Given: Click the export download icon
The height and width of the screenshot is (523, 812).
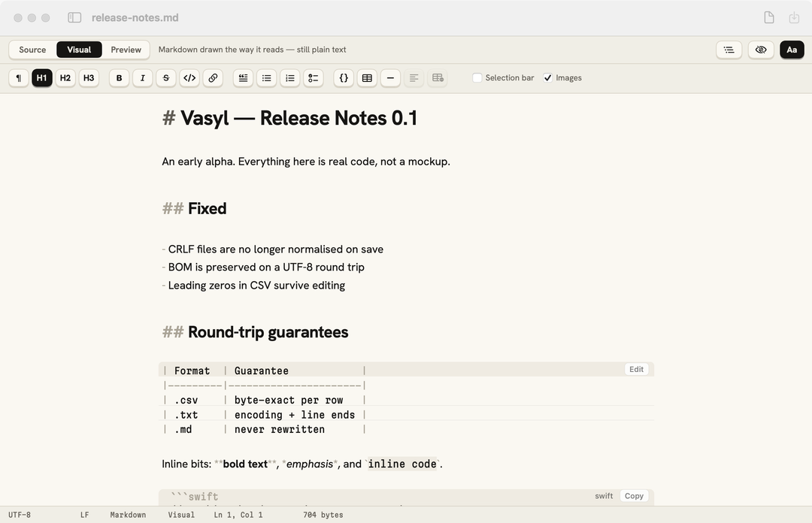Looking at the screenshot, I should [x=794, y=17].
